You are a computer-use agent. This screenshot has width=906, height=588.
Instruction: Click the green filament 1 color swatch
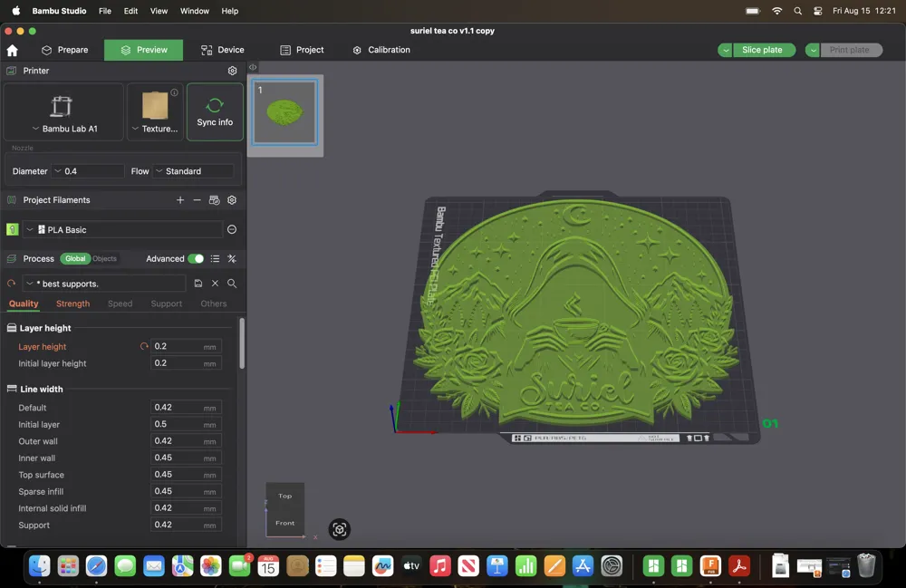coord(12,229)
